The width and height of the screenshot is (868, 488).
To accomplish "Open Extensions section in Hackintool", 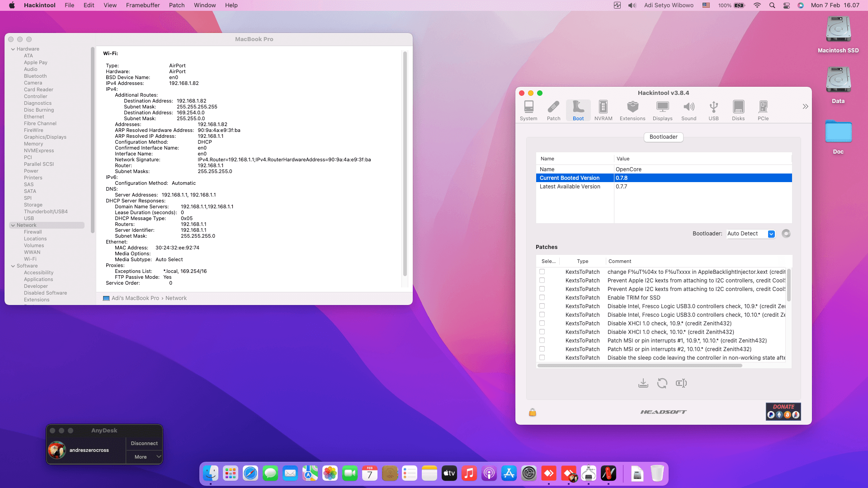I will click(x=632, y=111).
